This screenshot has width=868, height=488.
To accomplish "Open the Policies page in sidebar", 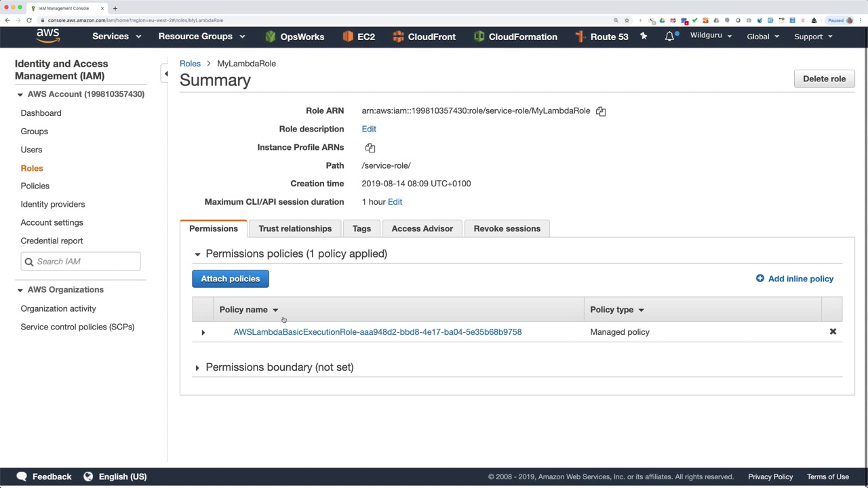I will (x=35, y=186).
